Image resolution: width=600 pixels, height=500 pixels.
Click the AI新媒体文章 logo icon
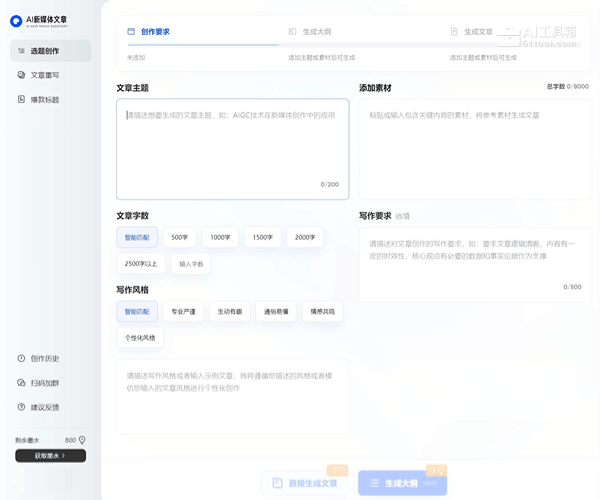[x=17, y=20]
